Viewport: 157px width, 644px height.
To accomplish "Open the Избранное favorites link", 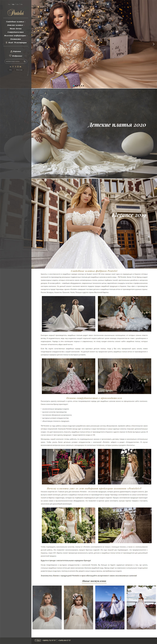I will click(17, 56).
